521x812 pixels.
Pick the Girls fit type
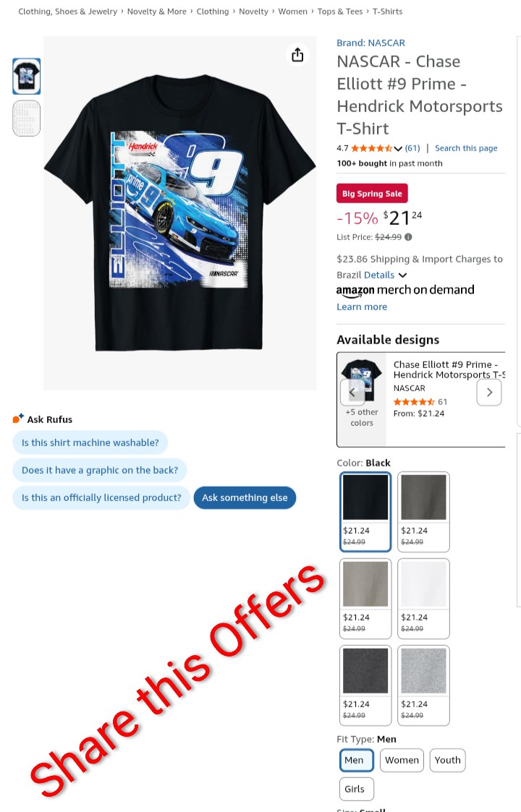tap(356, 789)
